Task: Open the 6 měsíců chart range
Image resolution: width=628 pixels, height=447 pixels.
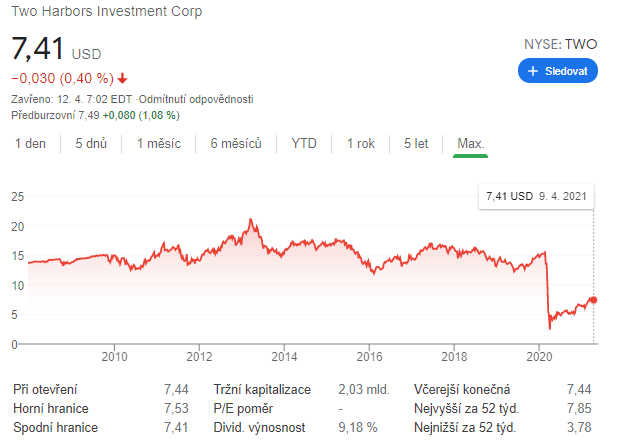Action: [236, 143]
